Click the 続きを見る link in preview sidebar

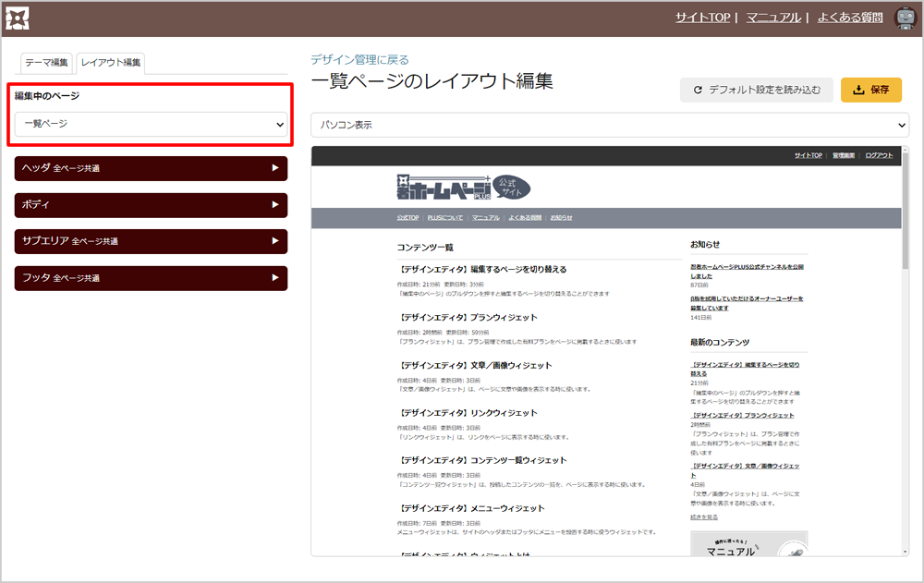pyautogui.click(x=702, y=516)
